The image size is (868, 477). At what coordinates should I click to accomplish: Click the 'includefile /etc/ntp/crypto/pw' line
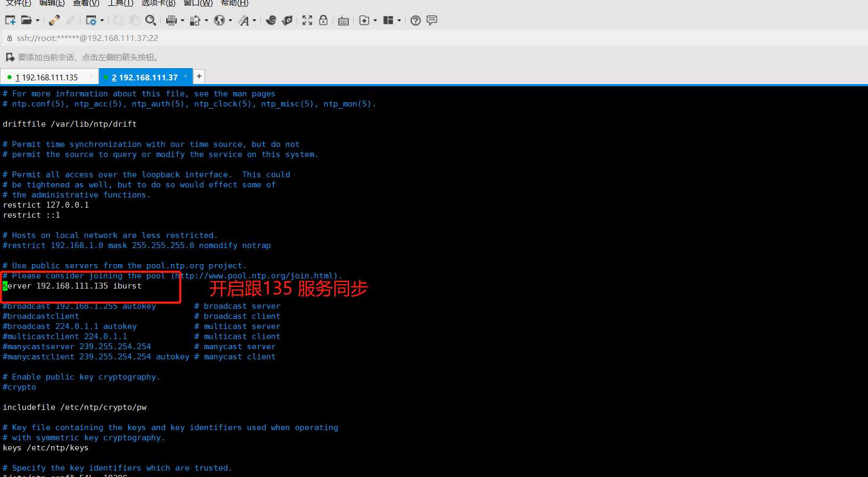tap(75, 407)
